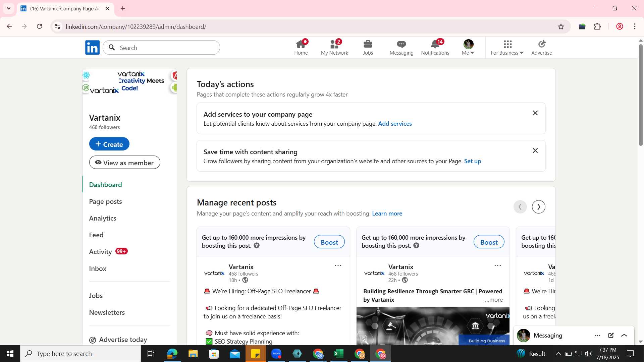Expand the Me profile dropdown

coord(468,47)
